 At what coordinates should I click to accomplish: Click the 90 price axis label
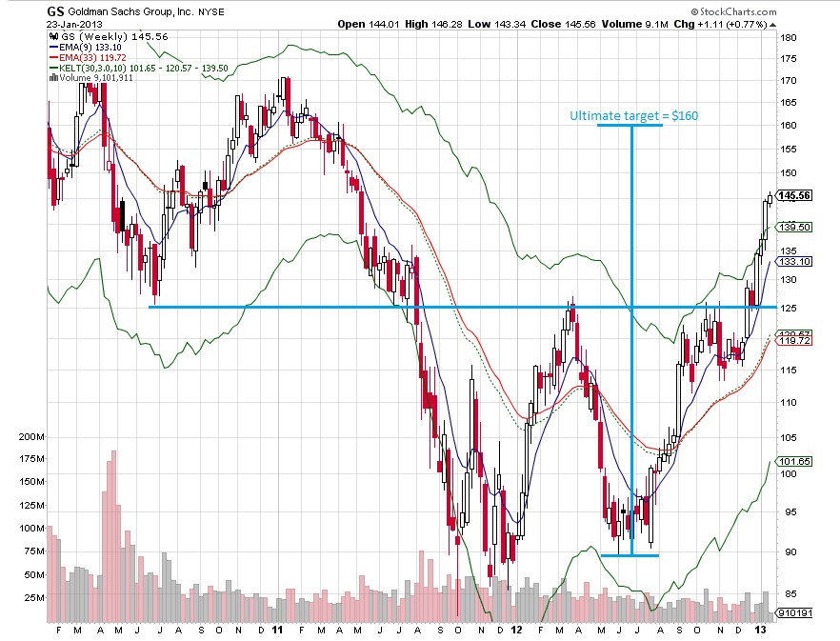pyautogui.click(x=790, y=552)
